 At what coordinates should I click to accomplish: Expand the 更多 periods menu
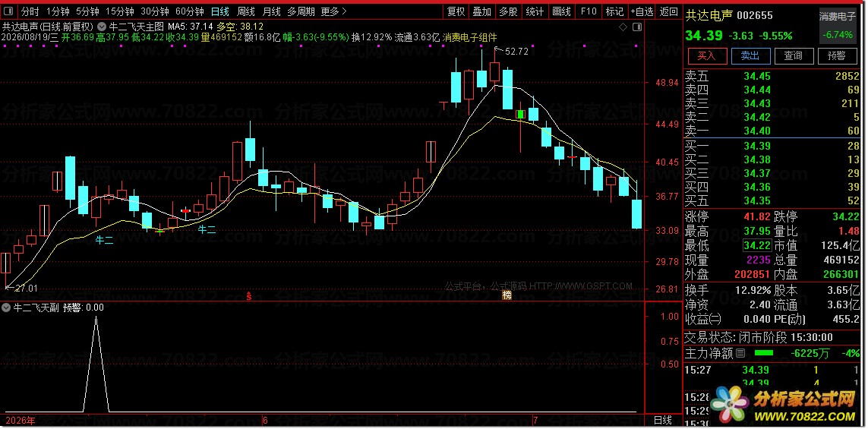[x=334, y=11]
